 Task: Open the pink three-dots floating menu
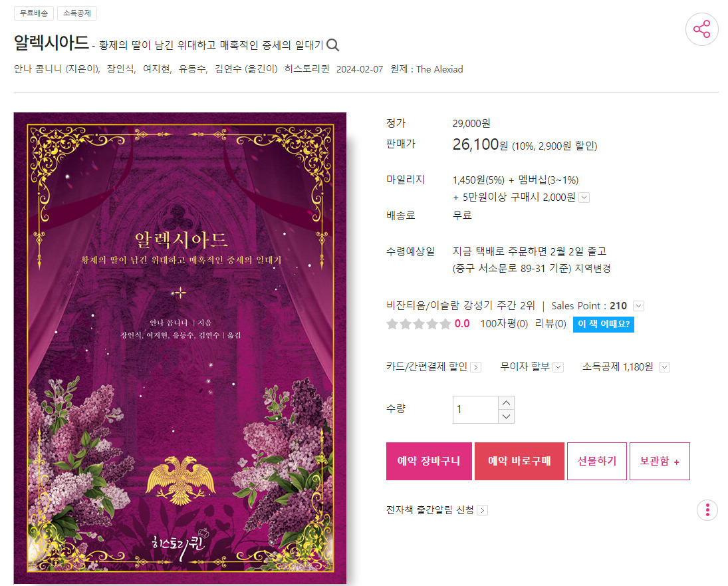[x=707, y=510]
